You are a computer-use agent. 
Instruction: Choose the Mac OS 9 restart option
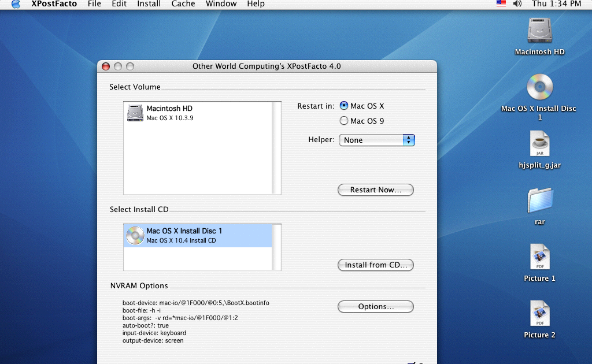tap(343, 121)
